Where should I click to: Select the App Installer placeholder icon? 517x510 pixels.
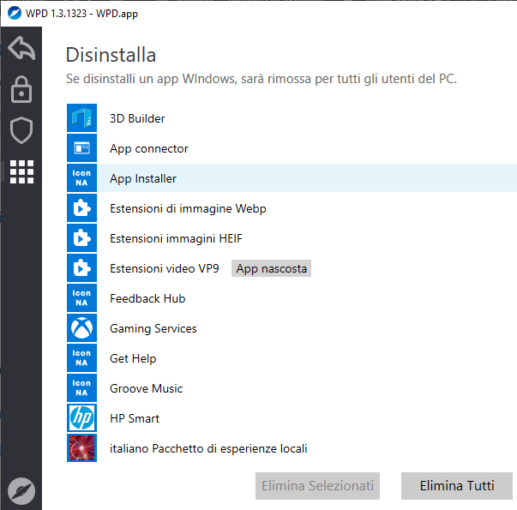pos(82,178)
